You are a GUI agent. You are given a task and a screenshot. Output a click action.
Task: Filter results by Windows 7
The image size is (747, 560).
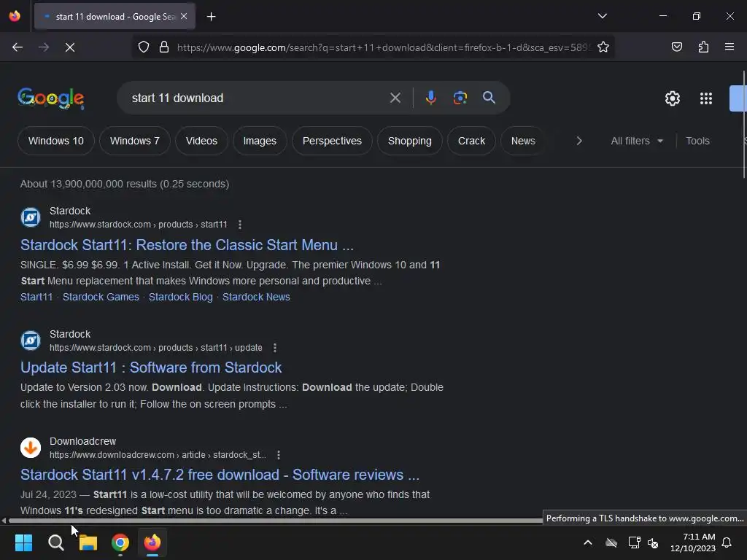pyautogui.click(x=135, y=141)
